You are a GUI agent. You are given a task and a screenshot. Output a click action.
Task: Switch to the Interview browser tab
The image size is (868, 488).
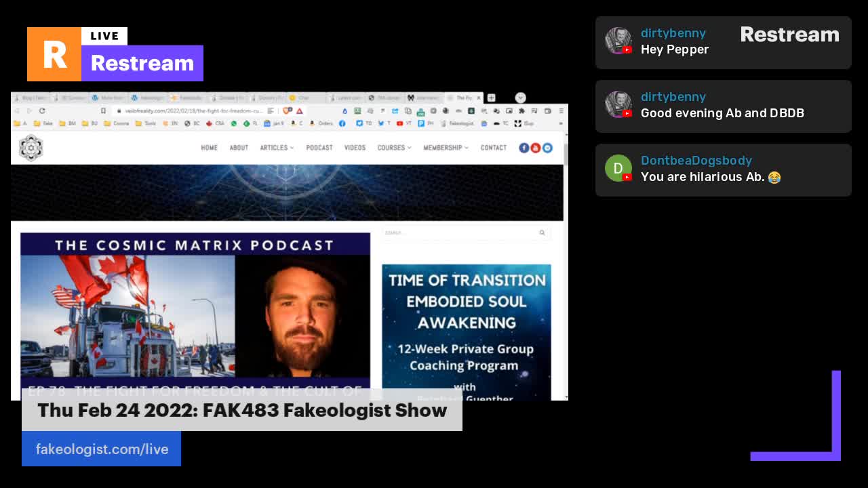pos(425,98)
